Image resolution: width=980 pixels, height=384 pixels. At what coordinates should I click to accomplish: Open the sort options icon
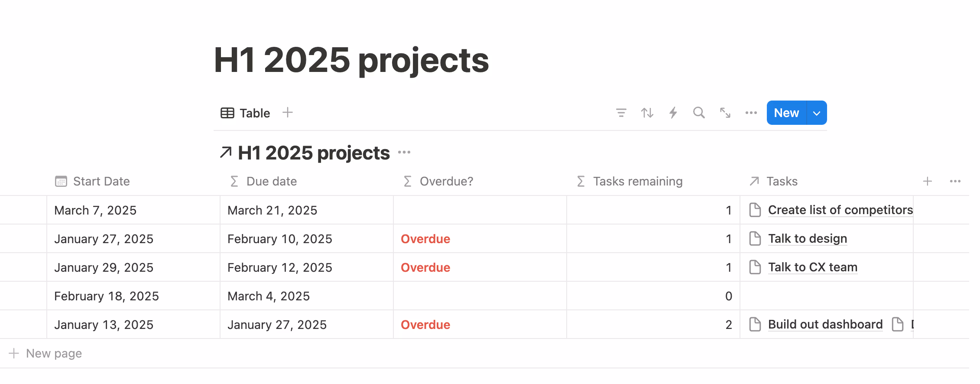click(x=647, y=113)
